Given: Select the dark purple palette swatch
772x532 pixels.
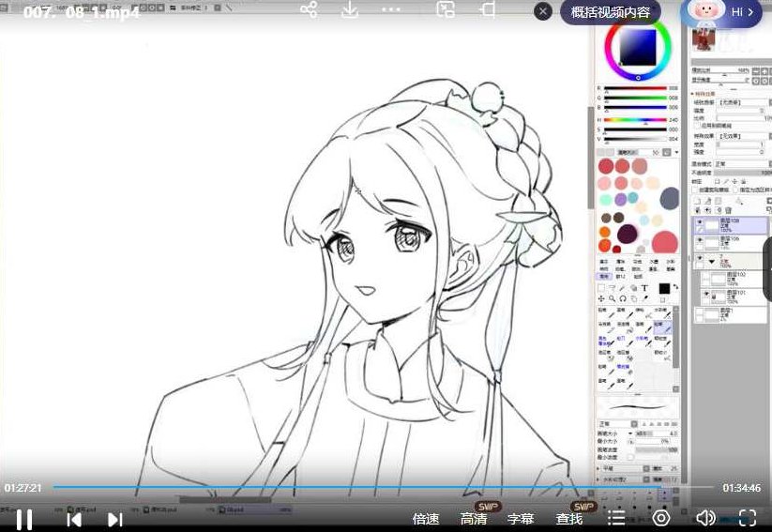Looking at the screenshot, I should pos(626,232).
